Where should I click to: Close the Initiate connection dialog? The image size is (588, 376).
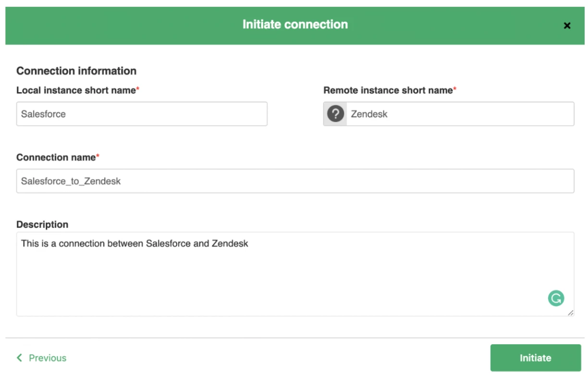point(567,26)
